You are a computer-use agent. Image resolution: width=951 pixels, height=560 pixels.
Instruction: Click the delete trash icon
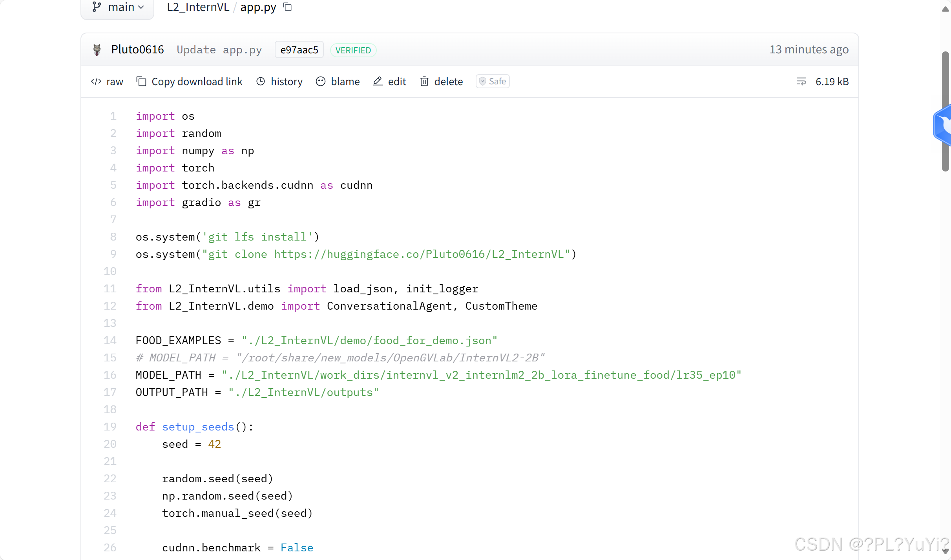tap(424, 81)
